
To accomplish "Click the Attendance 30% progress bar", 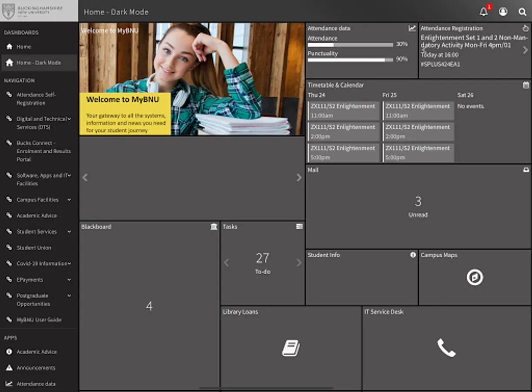I will coord(350,44).
